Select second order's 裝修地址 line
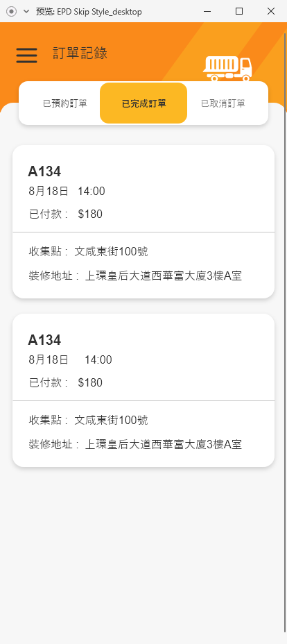Viewport: 287px width, 644px height. click(135, 444)
